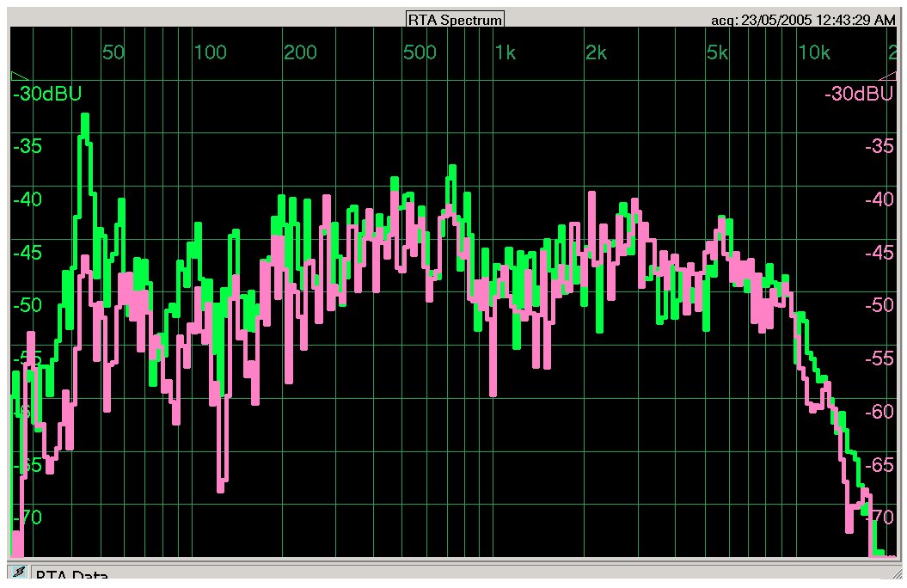Click the 1k frequency axis label

click(x=505, y=53)
